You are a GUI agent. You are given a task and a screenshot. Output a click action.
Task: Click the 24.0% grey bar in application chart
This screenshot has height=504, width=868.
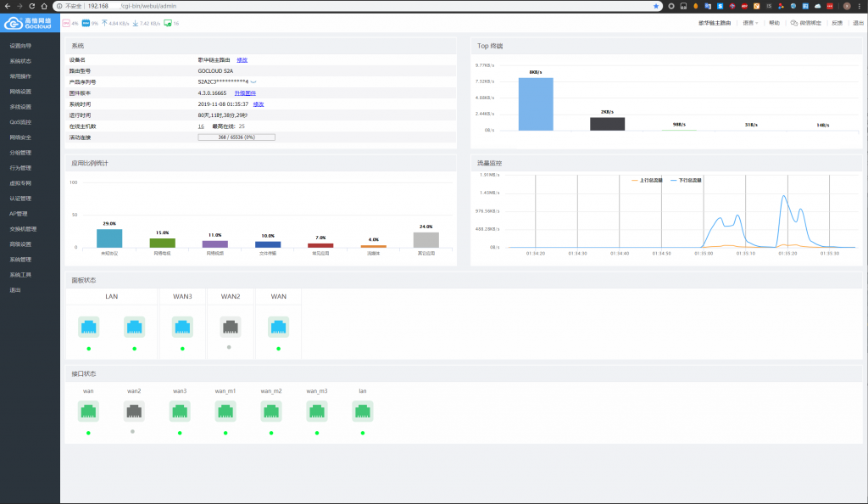[x=426, y=240]
